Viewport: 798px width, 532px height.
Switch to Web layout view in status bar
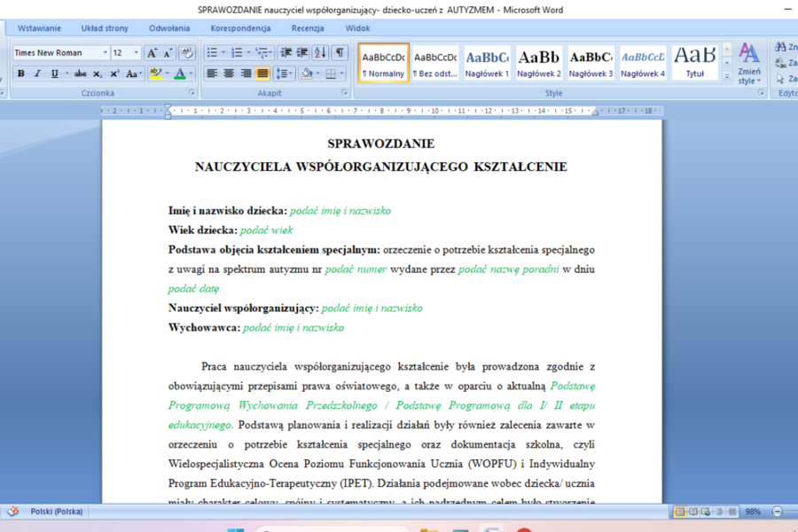[704, 512]
